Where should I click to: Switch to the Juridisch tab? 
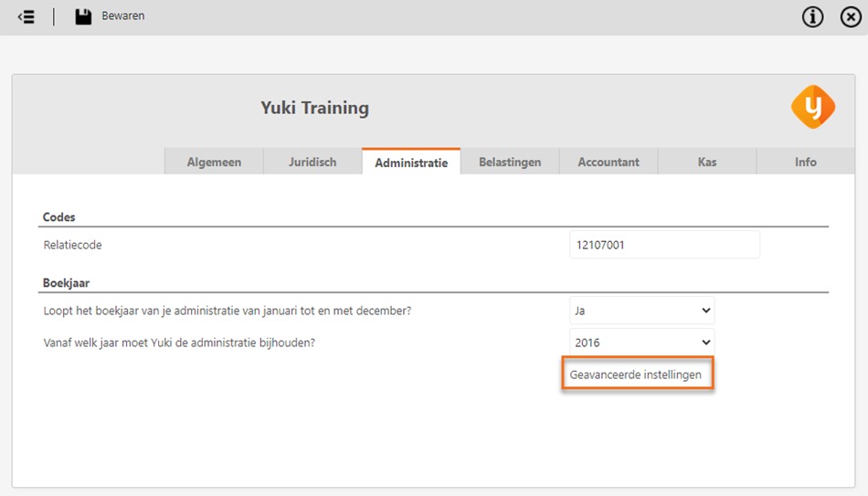pyautogui.click(x=312, y=162)
